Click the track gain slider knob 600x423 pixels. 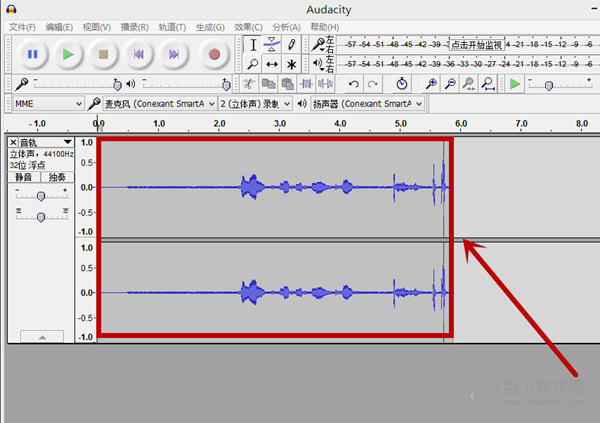click(41, 196)
